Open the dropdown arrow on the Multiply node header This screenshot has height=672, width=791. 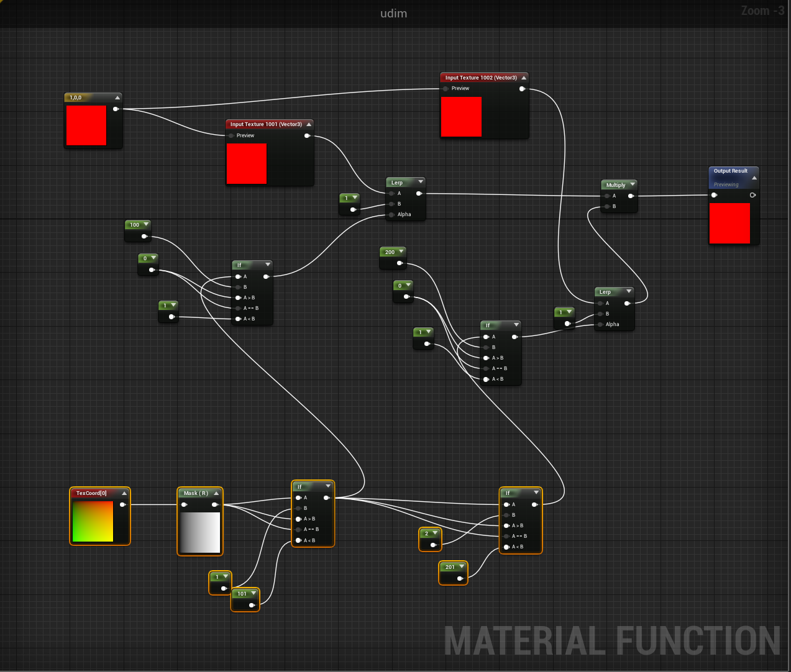tap(632, 184)
